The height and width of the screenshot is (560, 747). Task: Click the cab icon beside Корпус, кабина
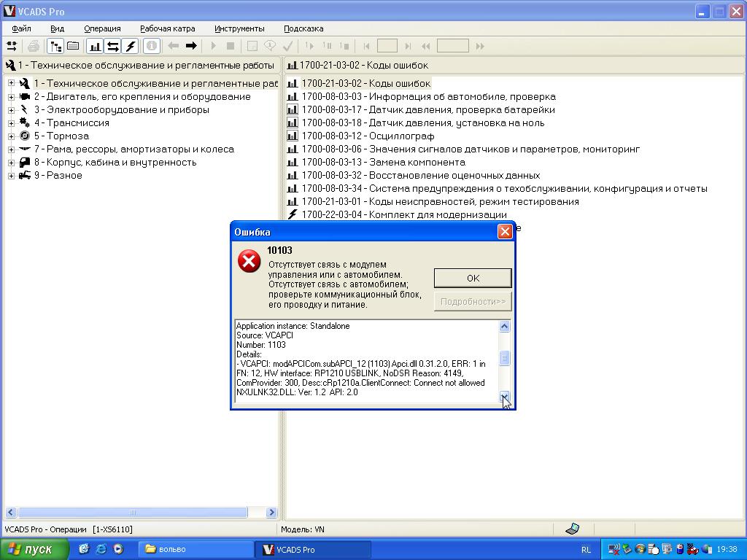[x=24, y=163]
